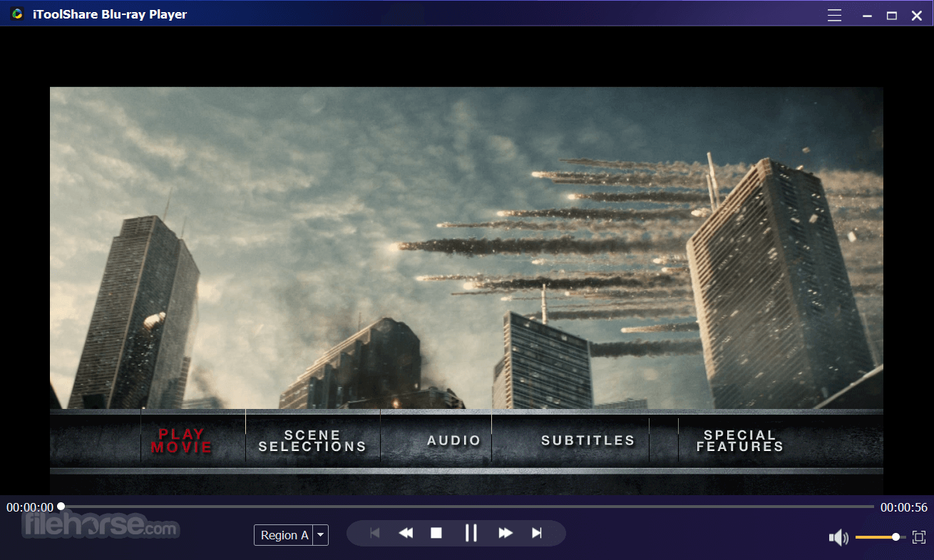Stop the movie playback
This screenshot has height=560, width=934.
[x=436, y=533]
